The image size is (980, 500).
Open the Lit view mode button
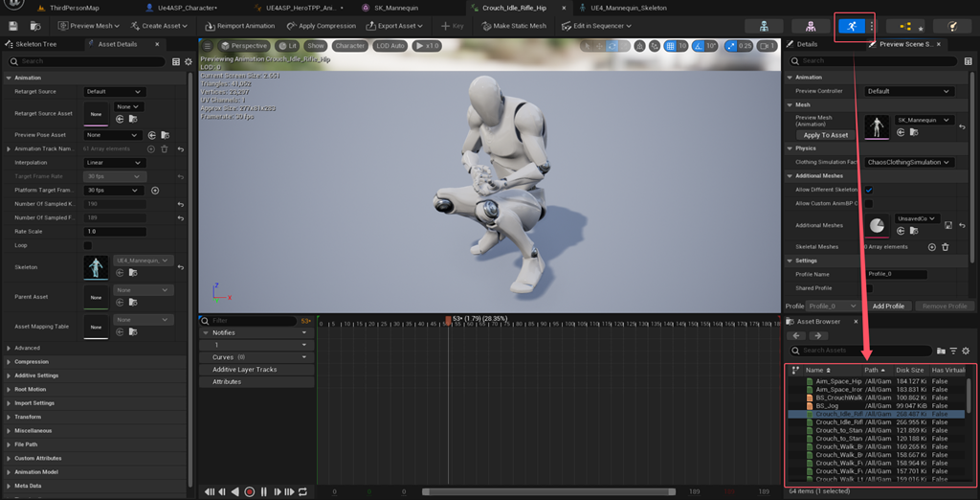287,46
